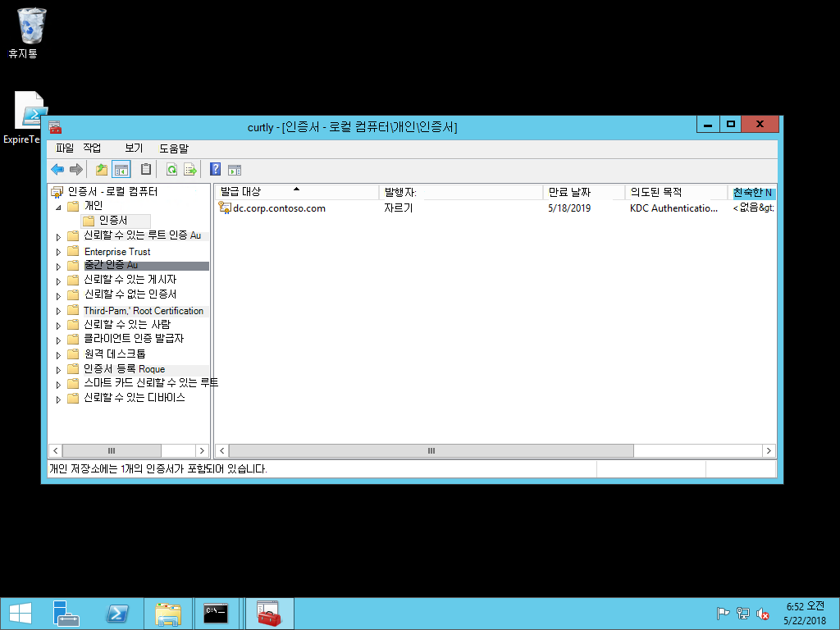Open File Explorer from the taskbar

click(167, 614)
